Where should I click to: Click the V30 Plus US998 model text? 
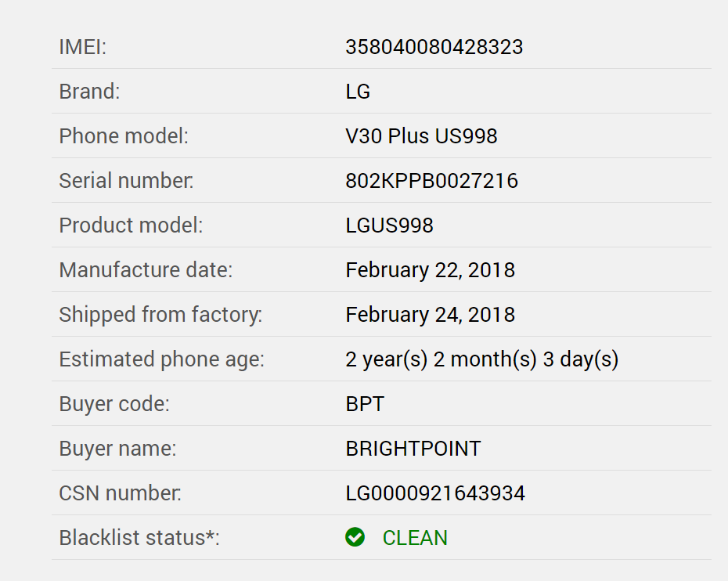tap(421, 136)
